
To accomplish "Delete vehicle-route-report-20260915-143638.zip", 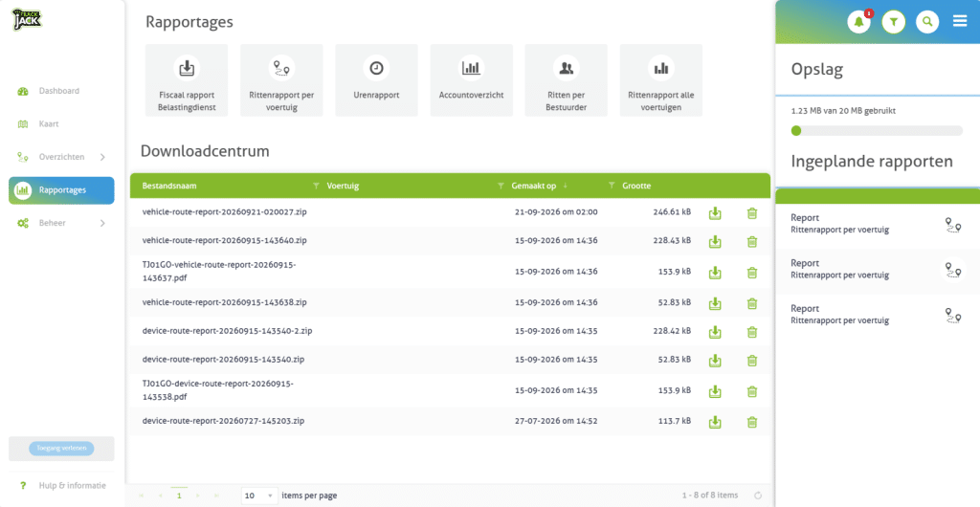I will [x=752, y=303].
